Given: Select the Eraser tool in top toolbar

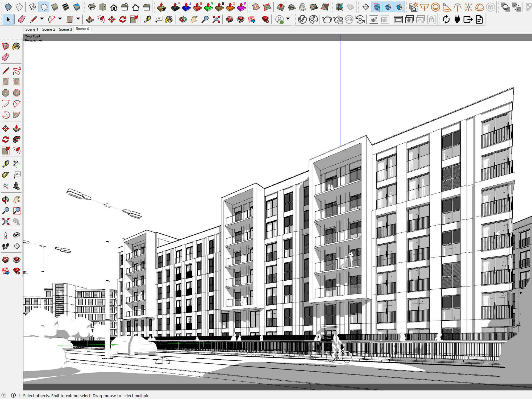Looking at the screenshot, I should (x=22, y=19).
